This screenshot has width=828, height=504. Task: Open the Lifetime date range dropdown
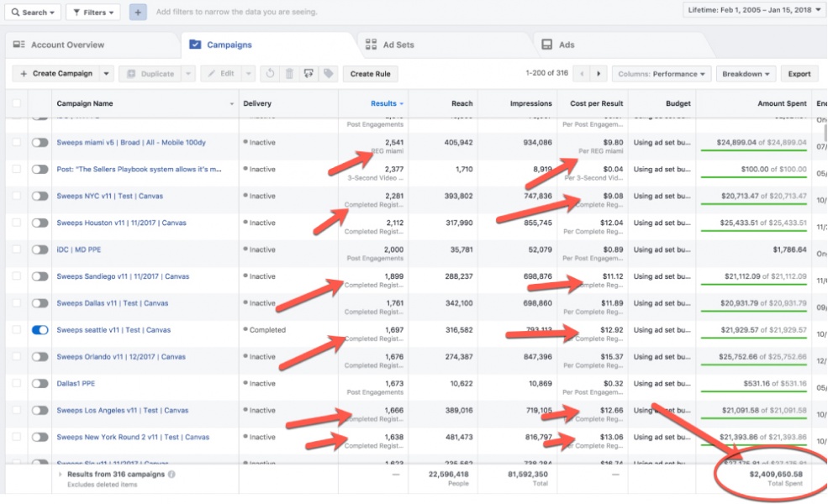coord(754,10)
